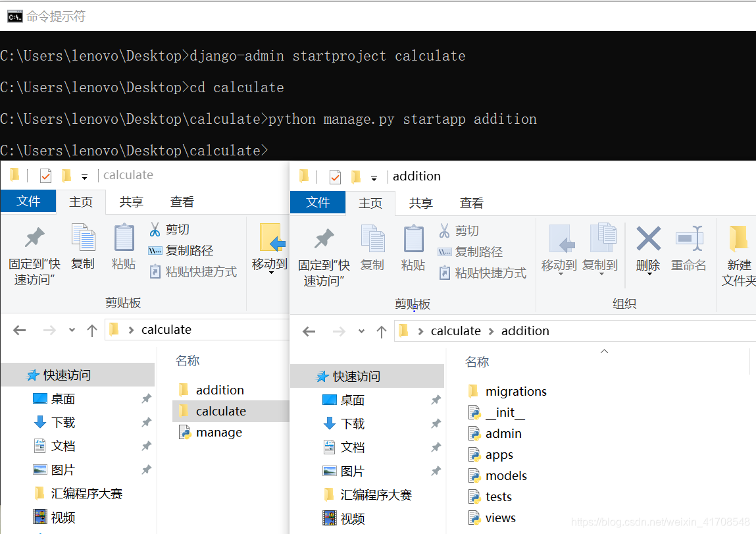Click Pin to Quick access in calculate window
756x534 pixels.
34,255
